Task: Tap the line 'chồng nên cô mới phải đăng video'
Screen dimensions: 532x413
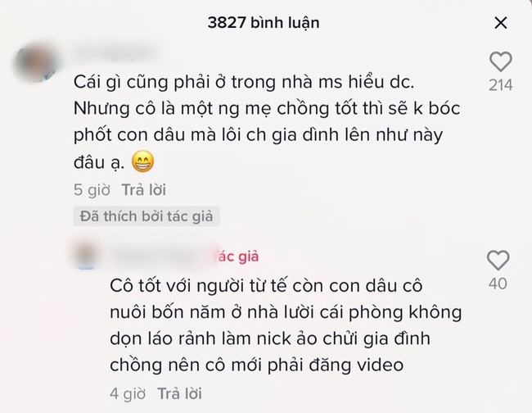Action: click(x=257, y=365)
